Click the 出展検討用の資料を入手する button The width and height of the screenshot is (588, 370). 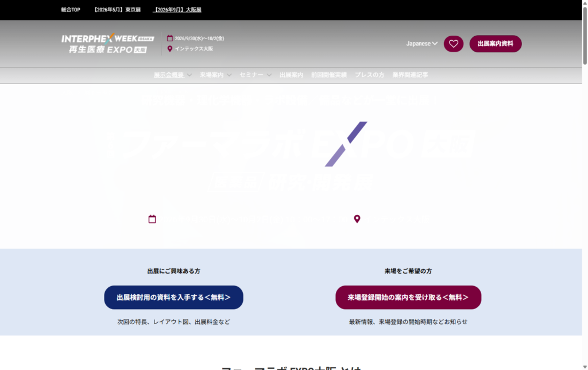coord(173,297)
